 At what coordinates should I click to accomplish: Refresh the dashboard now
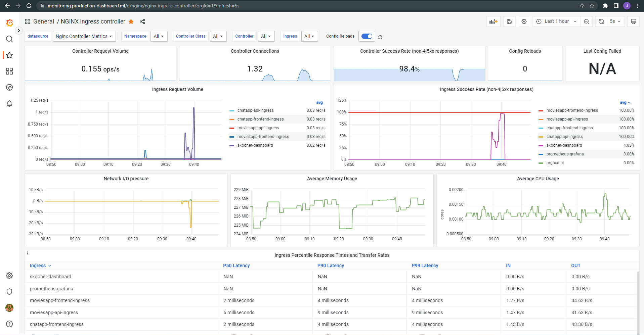coord(601,21)
